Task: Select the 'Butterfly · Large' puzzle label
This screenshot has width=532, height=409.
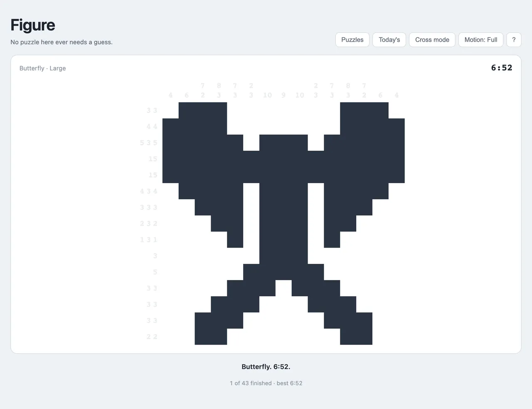Action: 42,68
